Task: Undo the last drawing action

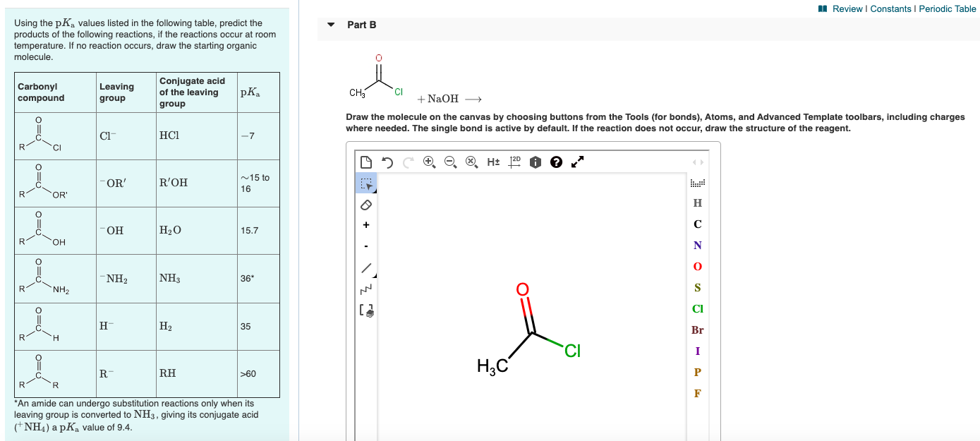Action: point(386,162)
